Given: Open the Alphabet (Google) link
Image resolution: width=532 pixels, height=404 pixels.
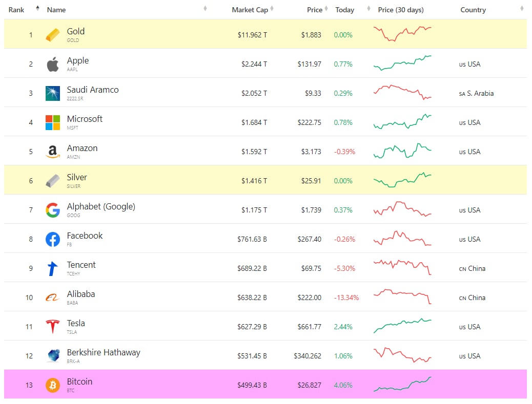Looking at the screenshot, I should [101, 206].
